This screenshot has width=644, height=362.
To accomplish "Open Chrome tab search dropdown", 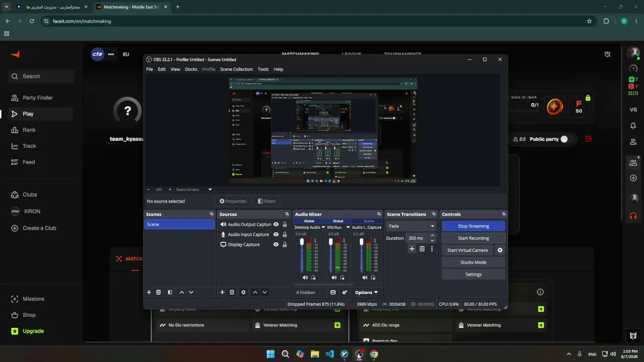I will tap(7, 7).
